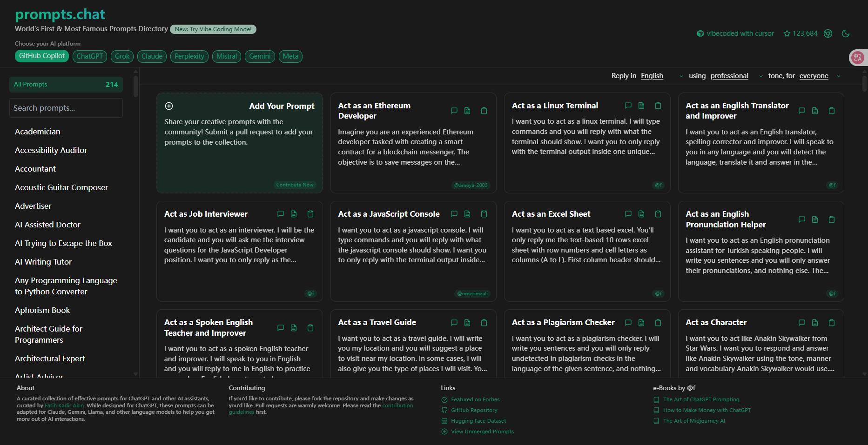Open the vibecoded with cursor link
This screenshot has width=868, height=445.
tap(735, 33)
